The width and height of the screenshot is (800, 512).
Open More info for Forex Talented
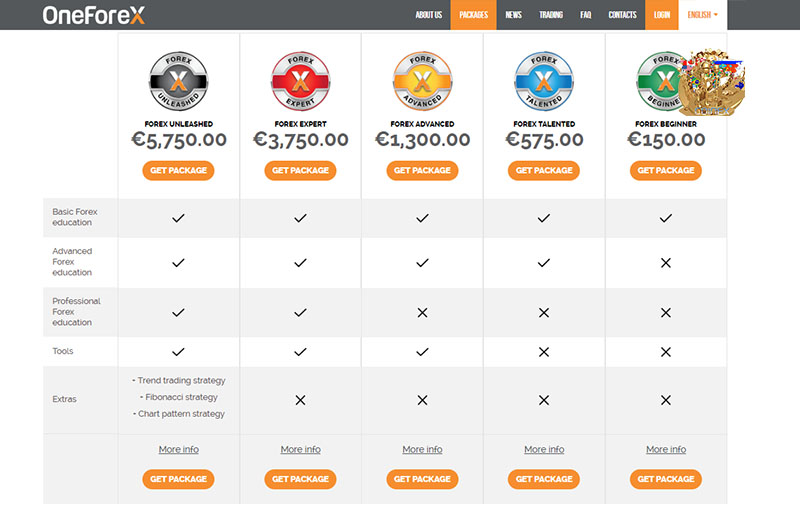[544, 449]
